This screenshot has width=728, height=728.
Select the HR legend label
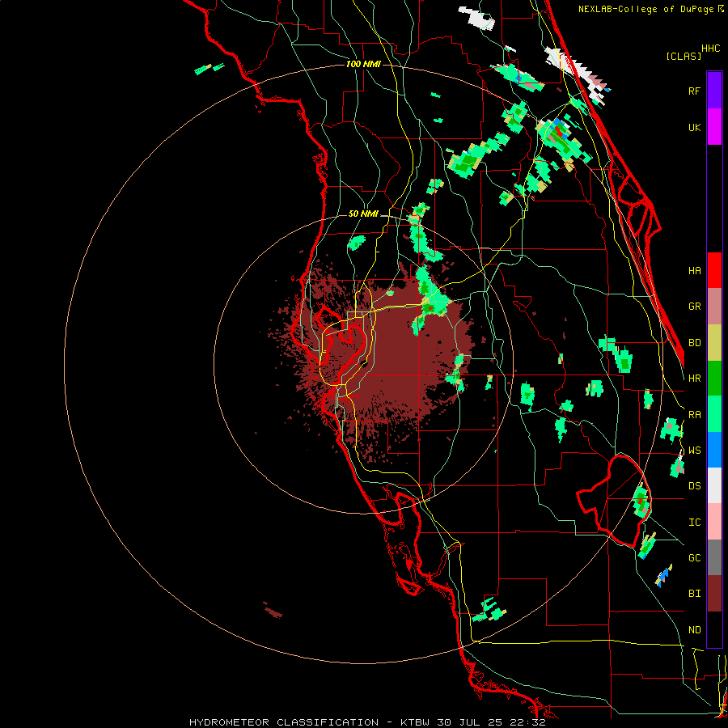pyautogui.click(x=694, y=379)
